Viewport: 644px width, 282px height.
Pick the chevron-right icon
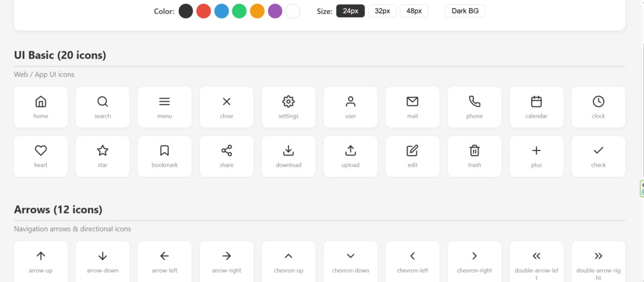click(x=474, y=256)
